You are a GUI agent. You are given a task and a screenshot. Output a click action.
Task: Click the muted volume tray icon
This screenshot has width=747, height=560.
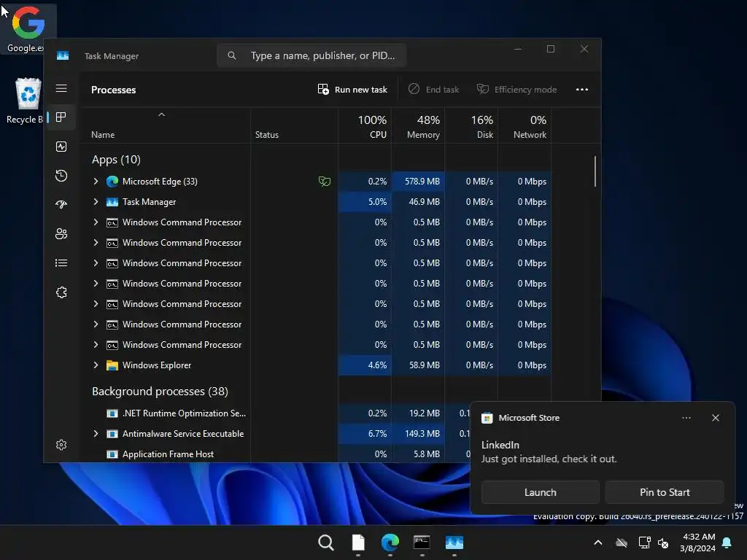663,542
